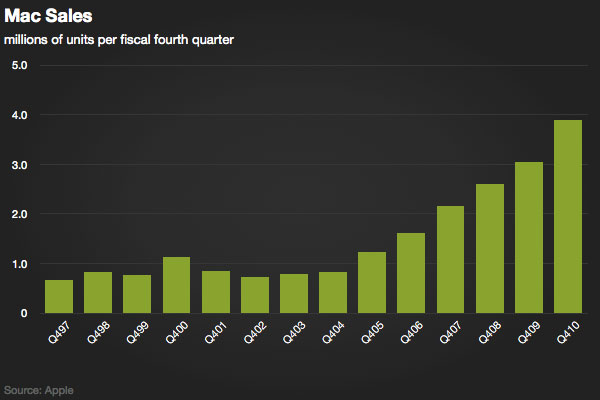The width and height of the screenshot is (600, 400).
Task: Click the Q498 green bar
Action: tap(98, 292)
